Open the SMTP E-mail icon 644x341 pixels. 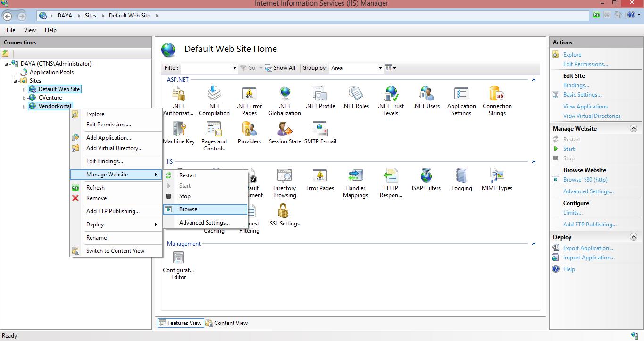point(320,133)
